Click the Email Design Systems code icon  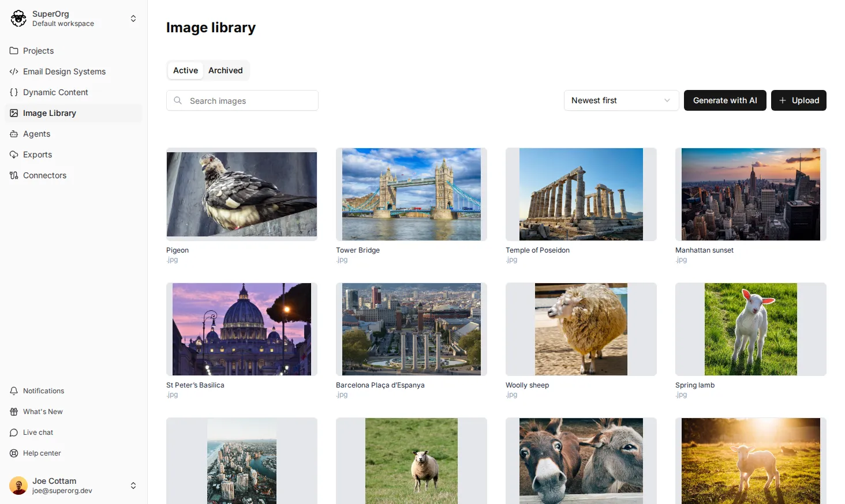[x=14, y=72]
